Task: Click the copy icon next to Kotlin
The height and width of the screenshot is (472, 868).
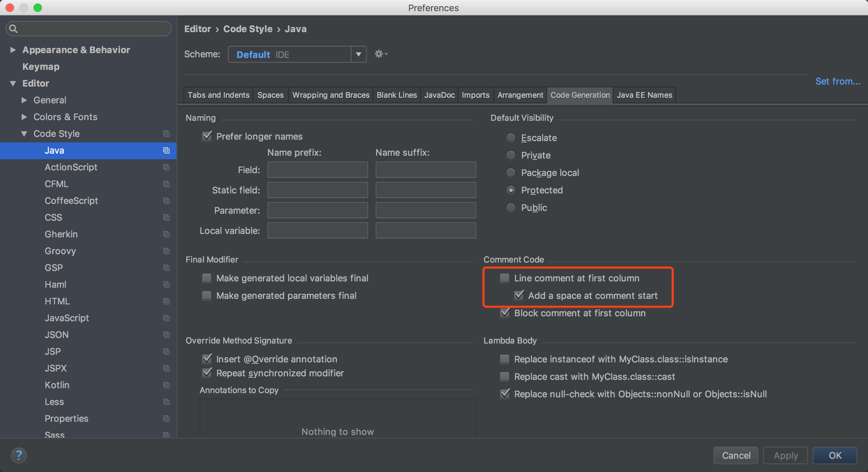Action: [x=166, y=385]
